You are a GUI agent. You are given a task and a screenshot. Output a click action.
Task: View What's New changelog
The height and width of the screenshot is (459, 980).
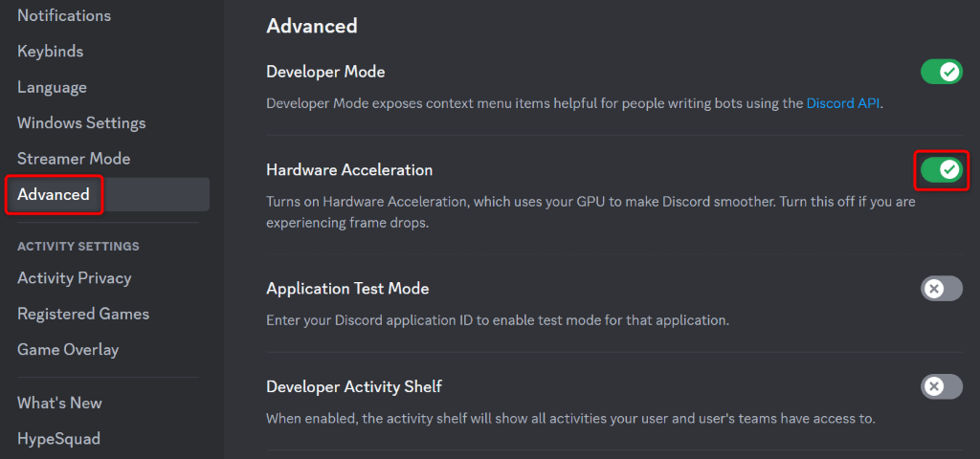(59, 404)
